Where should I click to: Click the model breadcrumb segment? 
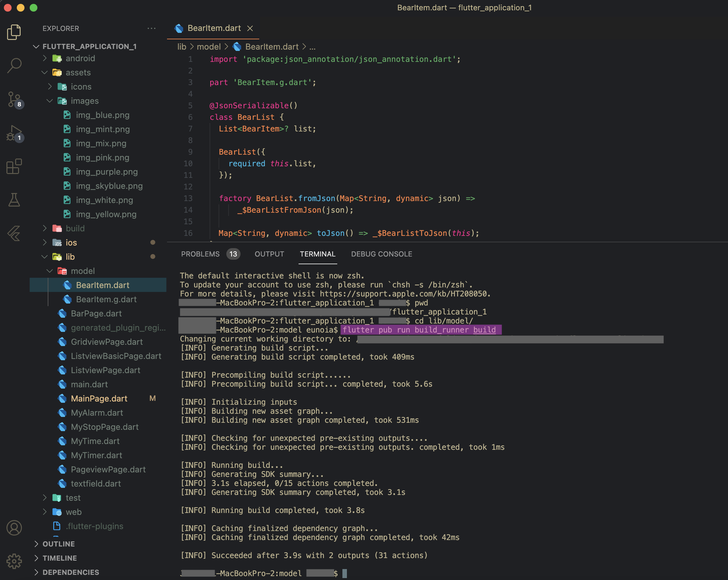(208, 47)
